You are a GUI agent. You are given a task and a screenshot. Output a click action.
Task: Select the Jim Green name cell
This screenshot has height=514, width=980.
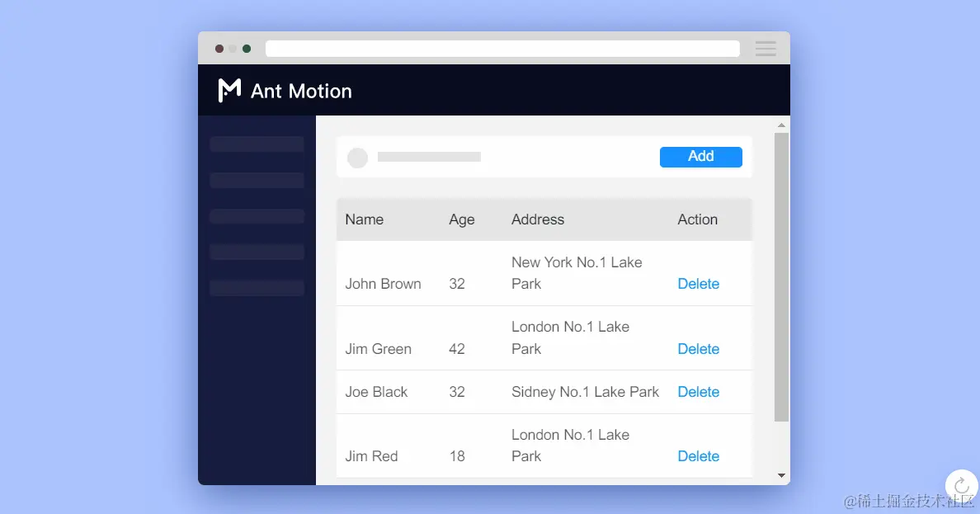click(378, 349)
